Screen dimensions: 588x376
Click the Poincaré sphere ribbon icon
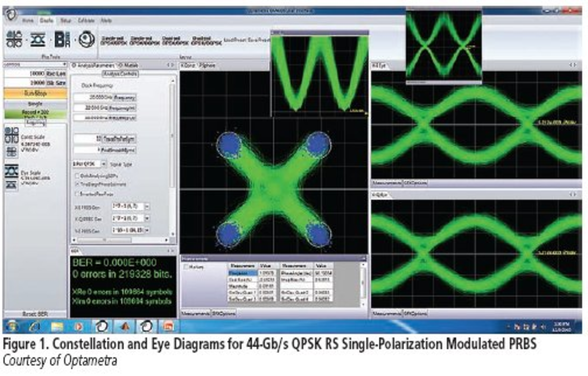click(x=86, y=39)
